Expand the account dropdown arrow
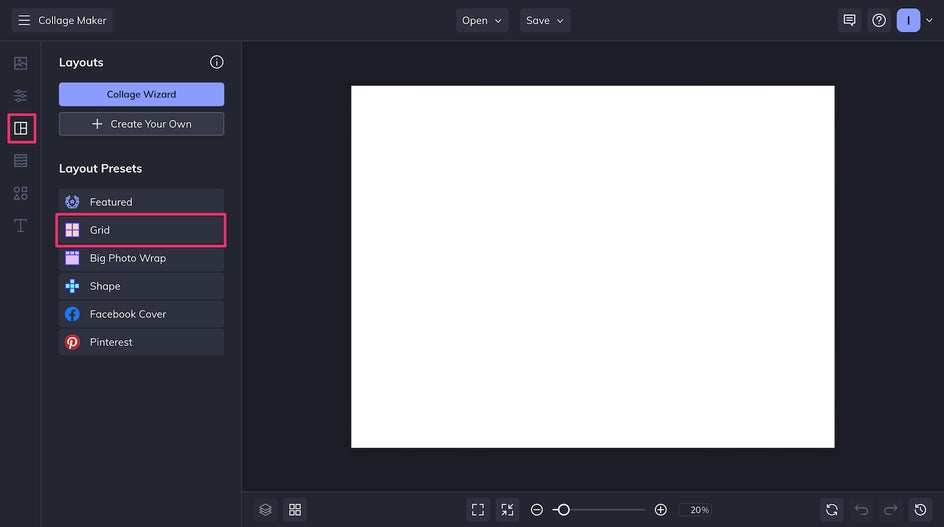 click(x=929, y=20)
